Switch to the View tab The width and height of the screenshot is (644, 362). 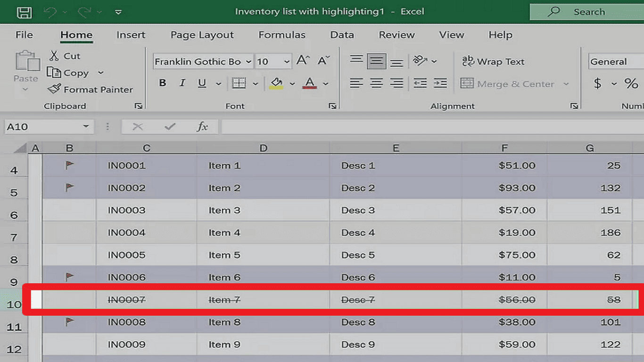click(x=452, y=35)
